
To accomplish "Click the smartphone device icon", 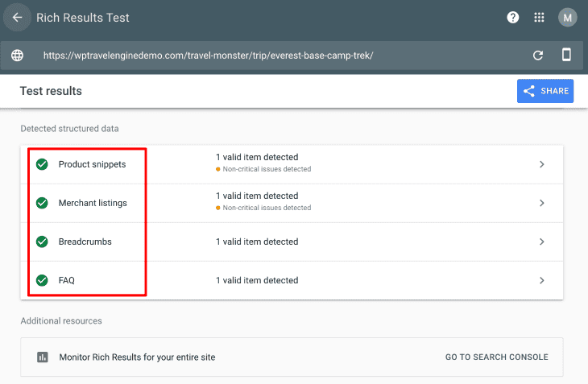I will tap(566, 55).
